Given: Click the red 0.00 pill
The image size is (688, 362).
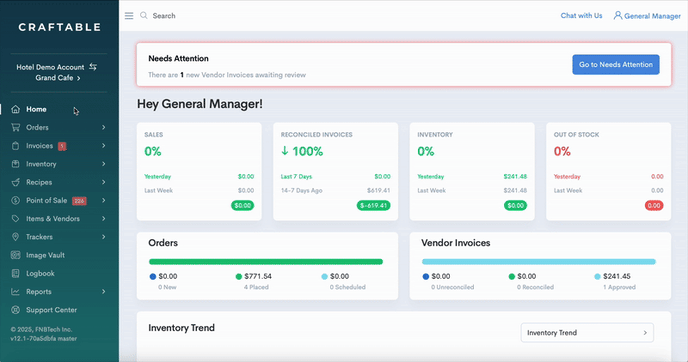Looking at the screenshot, I should click(654, 205).
